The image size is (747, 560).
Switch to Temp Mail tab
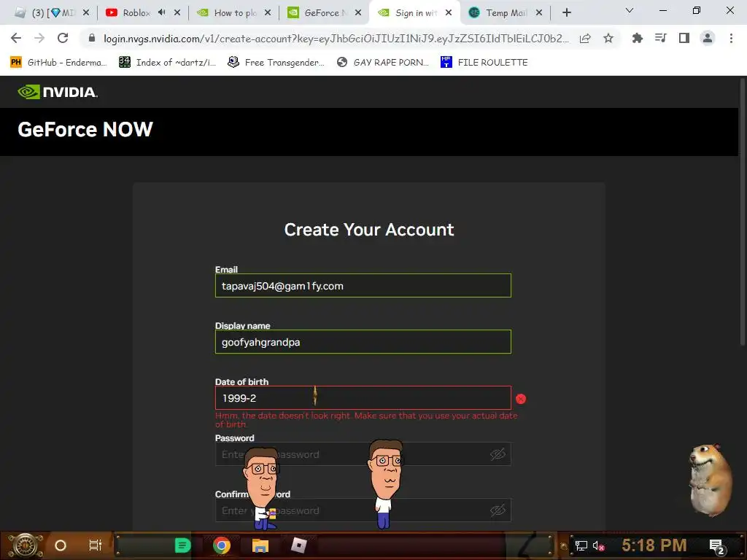coord(505,13)
